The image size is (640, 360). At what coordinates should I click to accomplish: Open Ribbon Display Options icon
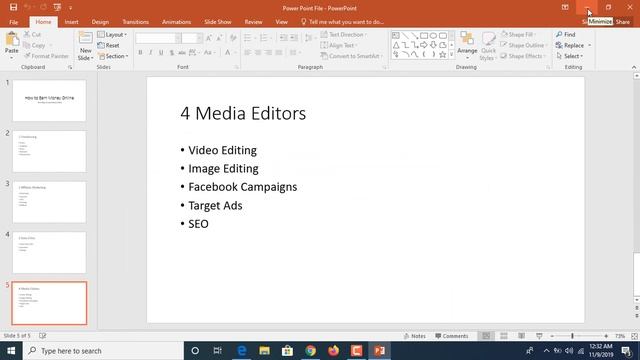(x=565, y=7)
